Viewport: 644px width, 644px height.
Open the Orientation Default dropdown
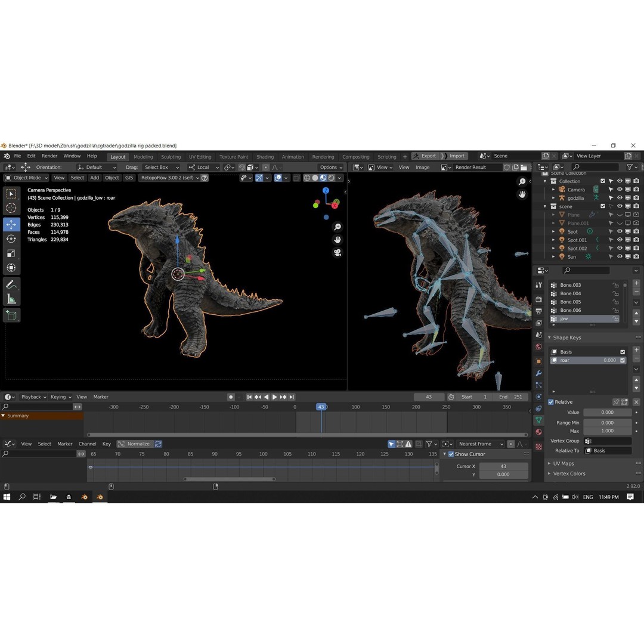[x=97, y=167]
